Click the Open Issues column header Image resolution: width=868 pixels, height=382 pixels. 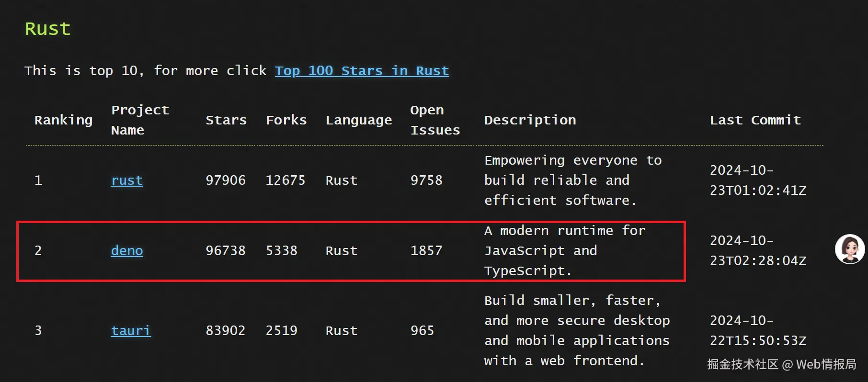(434, 120)
